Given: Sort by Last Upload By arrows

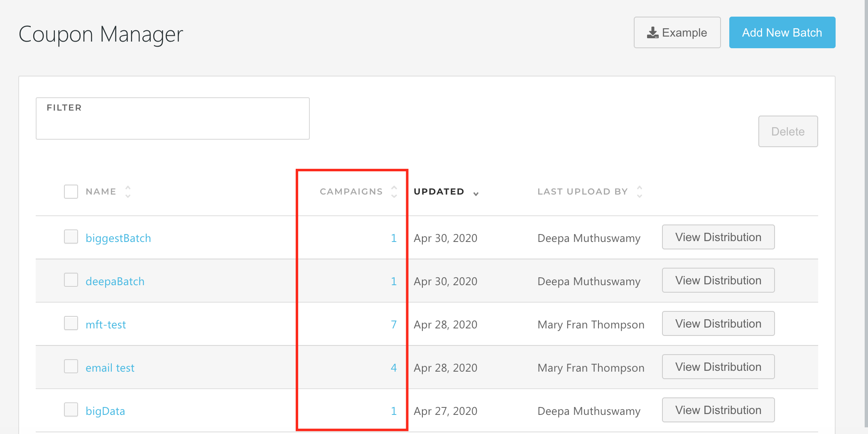Looking at the screenshot, I should coord(640,192).
